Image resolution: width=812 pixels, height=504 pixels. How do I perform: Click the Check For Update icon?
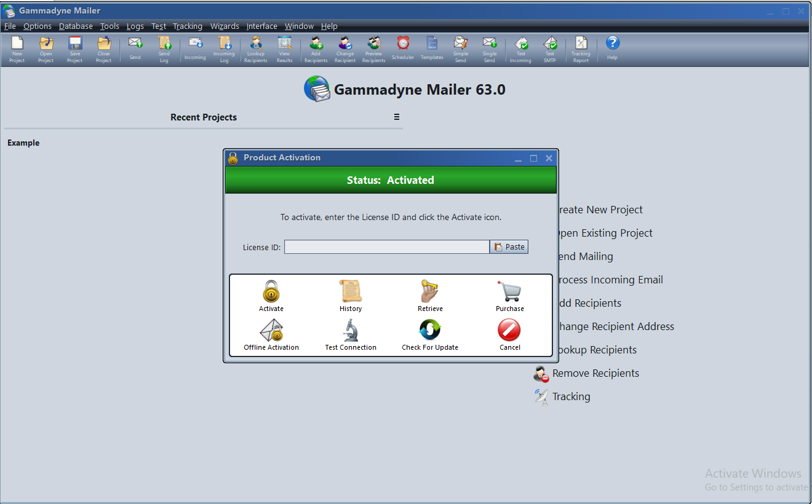(430, 331)
